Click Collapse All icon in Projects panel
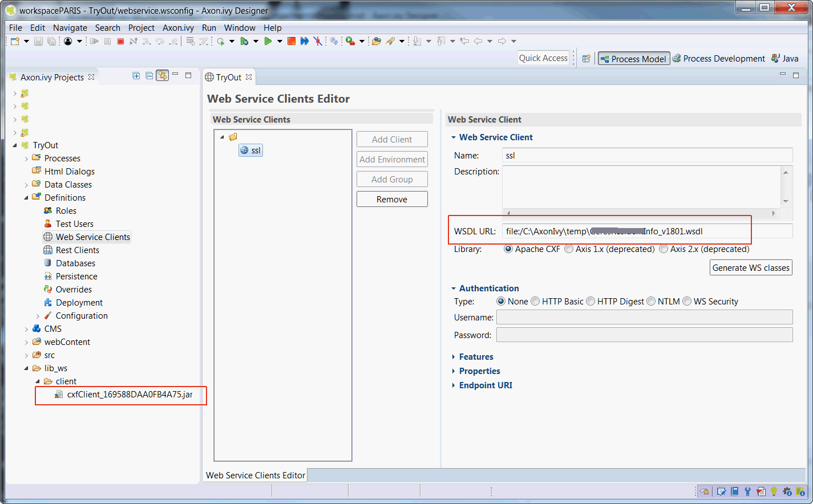 [149, 76]
